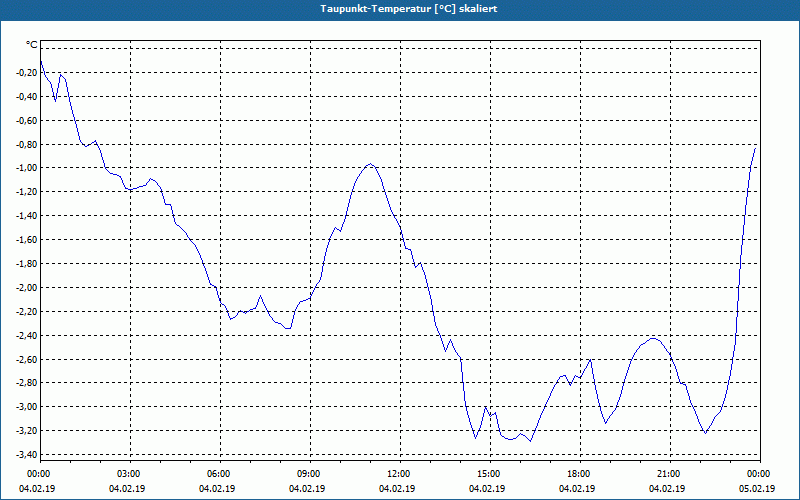Click the chart title 'Taupunkt-Temperatur [°C] skaliert'

409,9
